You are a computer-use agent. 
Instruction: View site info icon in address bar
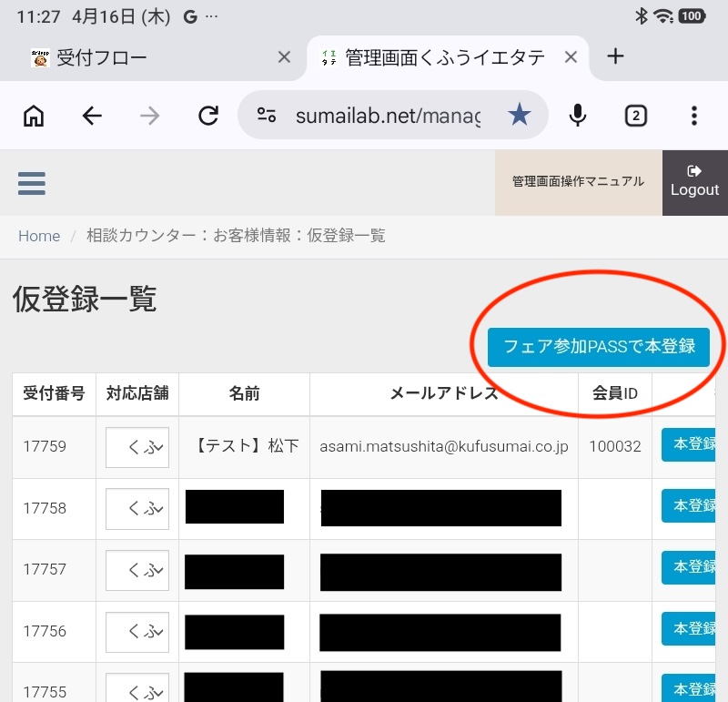267,115
